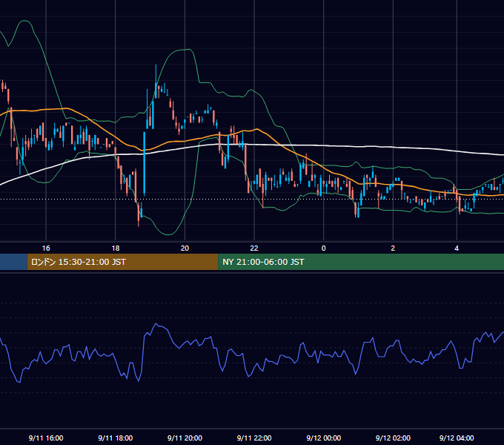This screenshot has height=445, width=504.
Task: Click the 2 hour label on price chart axis
Action: click(393, 248)
